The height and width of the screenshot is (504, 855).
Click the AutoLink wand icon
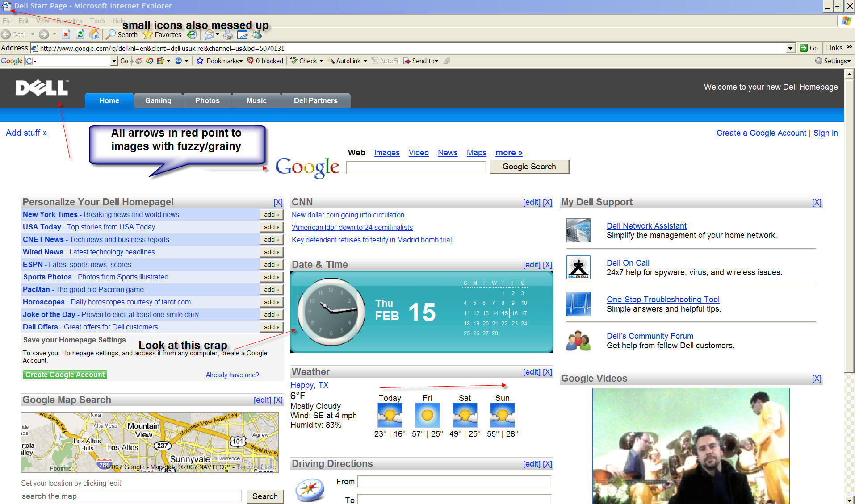331,61
